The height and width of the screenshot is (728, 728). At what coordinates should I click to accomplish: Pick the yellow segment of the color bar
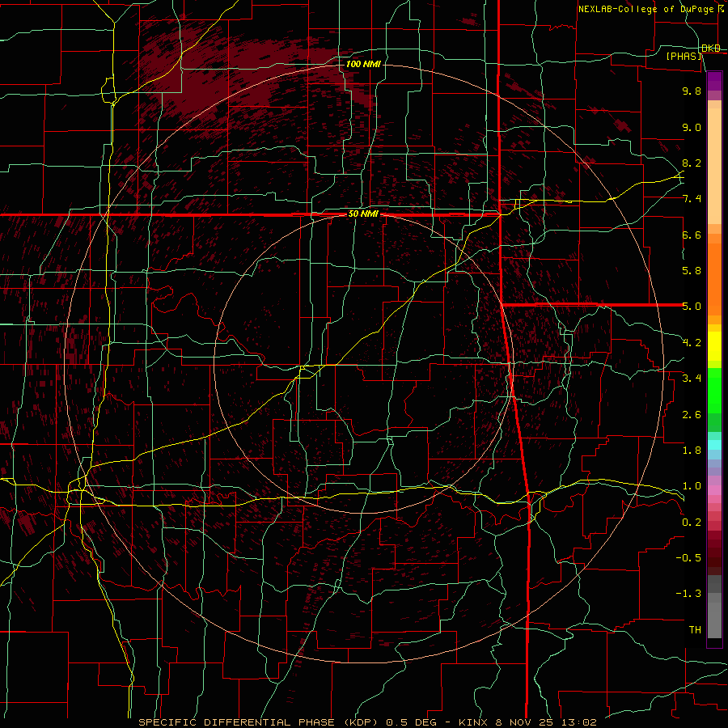tap(714, 346)
